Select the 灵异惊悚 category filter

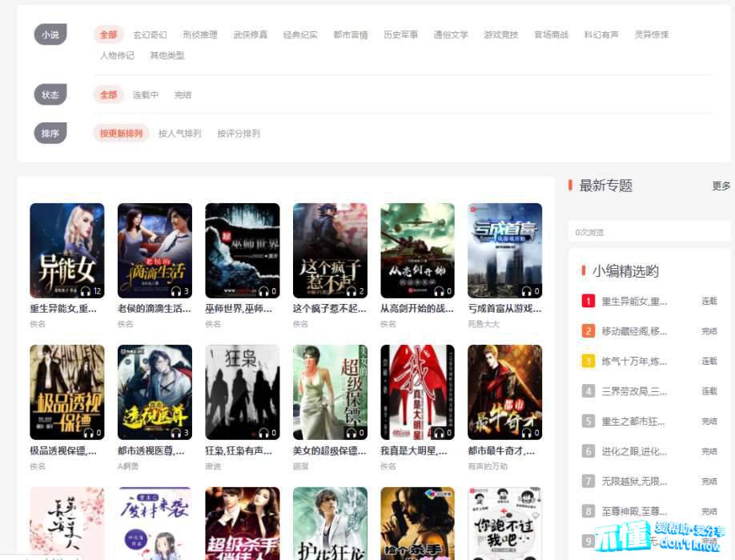click(x=652, y=34)
